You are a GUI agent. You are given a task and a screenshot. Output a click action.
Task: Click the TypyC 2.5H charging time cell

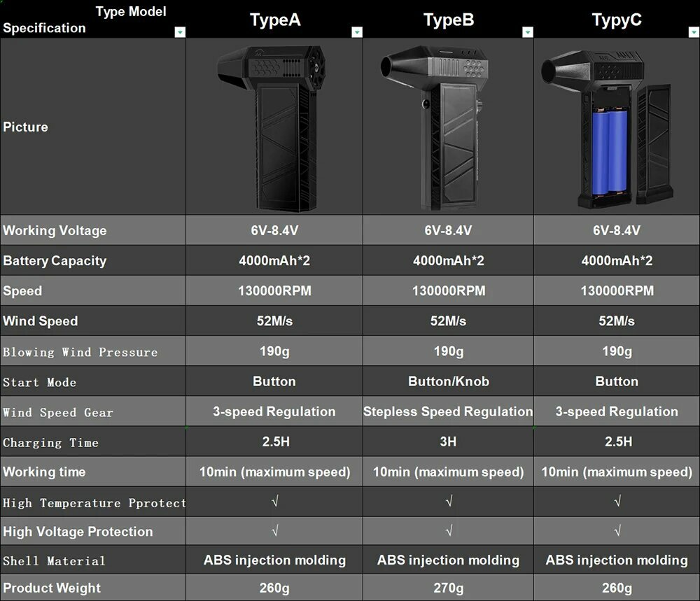pos(617,441)
